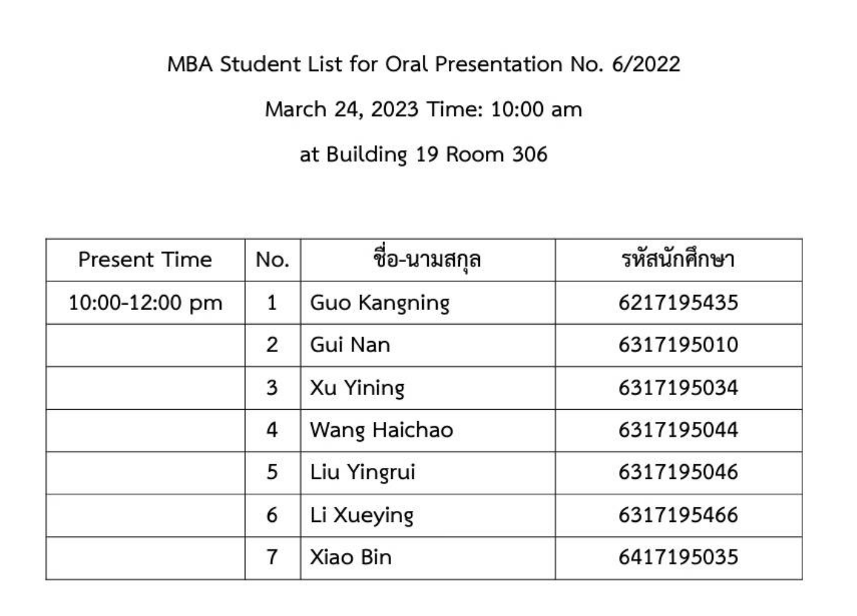
Task: Click student ID 6317195044
Action: tap(678, 430)
